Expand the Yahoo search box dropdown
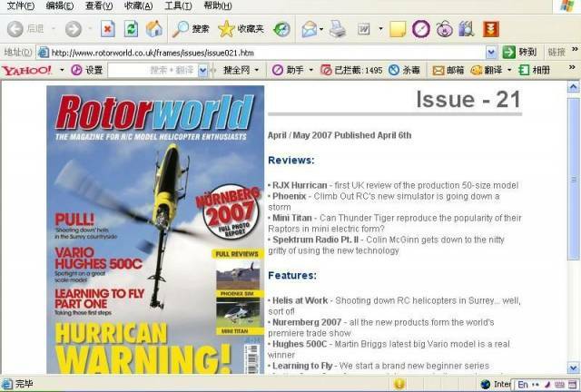Viewport: 581px width, 392px height. 202,71
